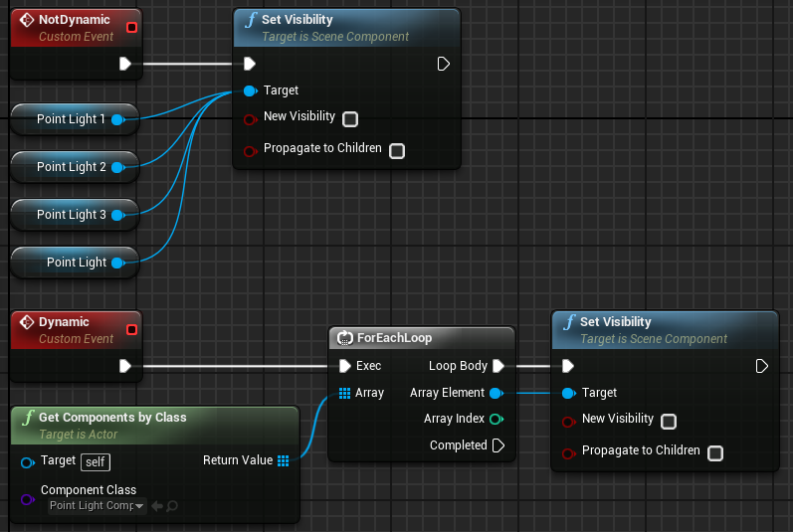
Task: Click the Array Element output pin
Action: pyautogui.click(x=496, y=393)
